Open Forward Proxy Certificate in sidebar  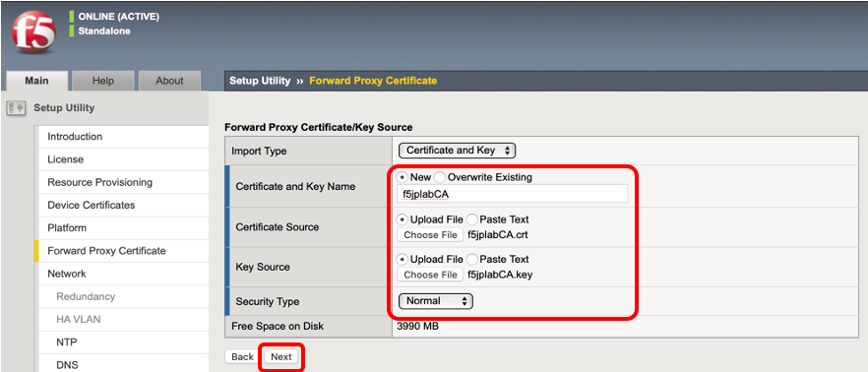123,251
